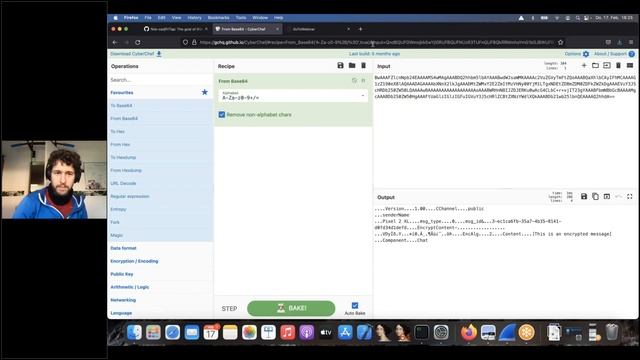Open the Tools menu
Image resolution: width=640 pixels, height=360 pixels.
click(x=241, y=18)
